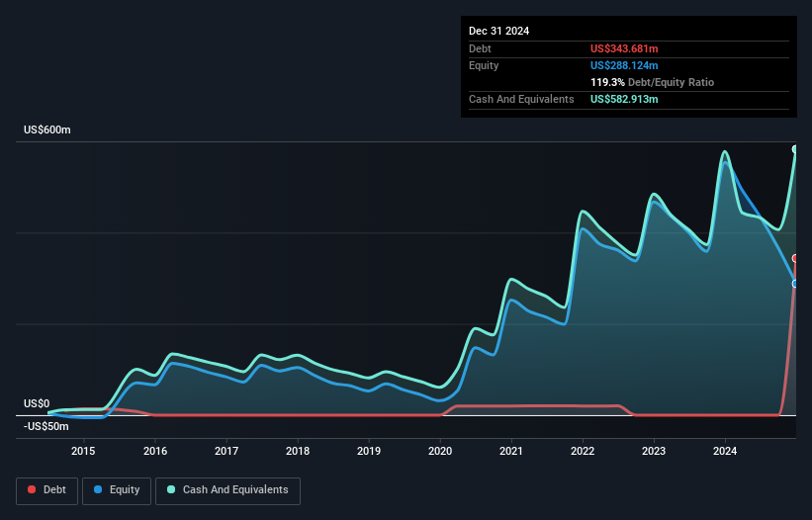Viewport: 812px width, 520px height.
Task: Click the 2020 x-axis label
Action: (440, 451)
